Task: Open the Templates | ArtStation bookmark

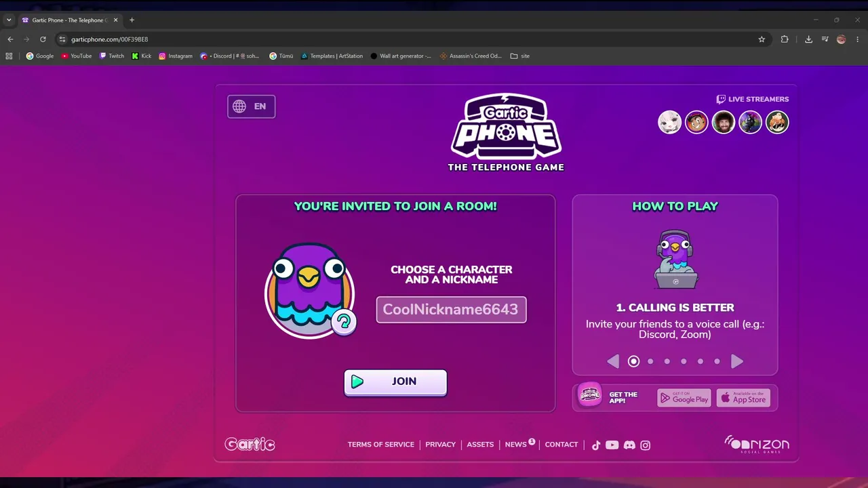Action: click(x=332, y=56)
